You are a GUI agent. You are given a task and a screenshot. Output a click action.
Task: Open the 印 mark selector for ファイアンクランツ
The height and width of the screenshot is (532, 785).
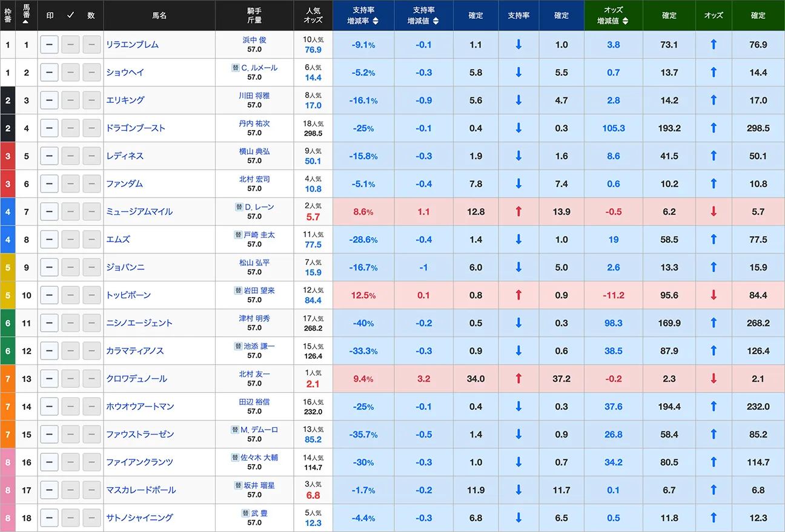pos(49,462)
